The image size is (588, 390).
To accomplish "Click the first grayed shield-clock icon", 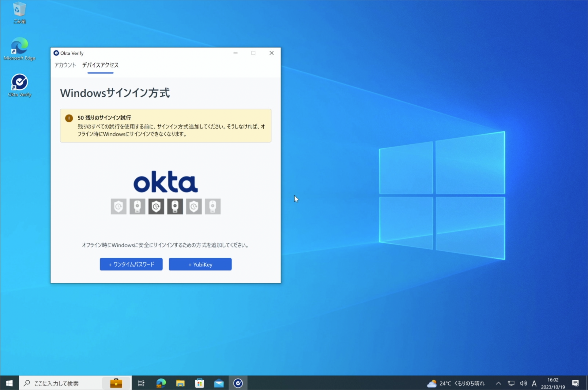I will [118, 206].
